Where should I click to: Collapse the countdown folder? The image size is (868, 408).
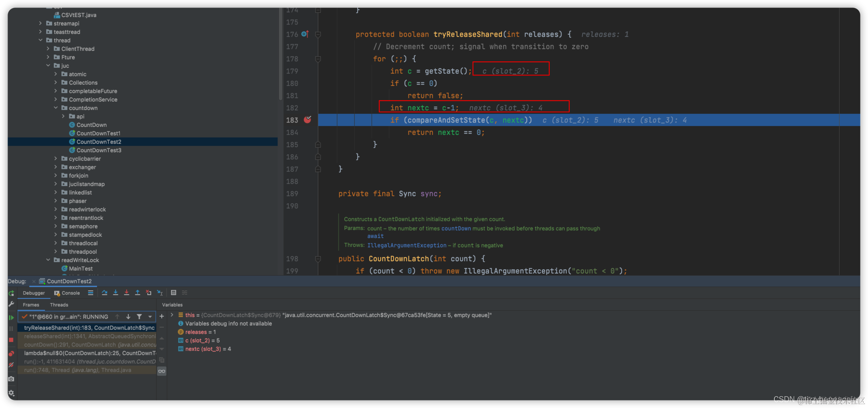(56, 108)
